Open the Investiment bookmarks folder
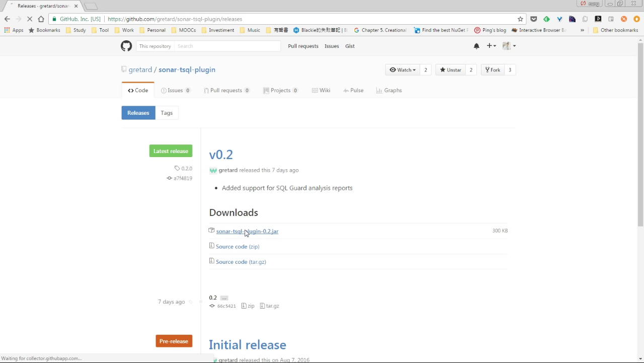Viewport: 644px width, 363px height. [217, 30]
